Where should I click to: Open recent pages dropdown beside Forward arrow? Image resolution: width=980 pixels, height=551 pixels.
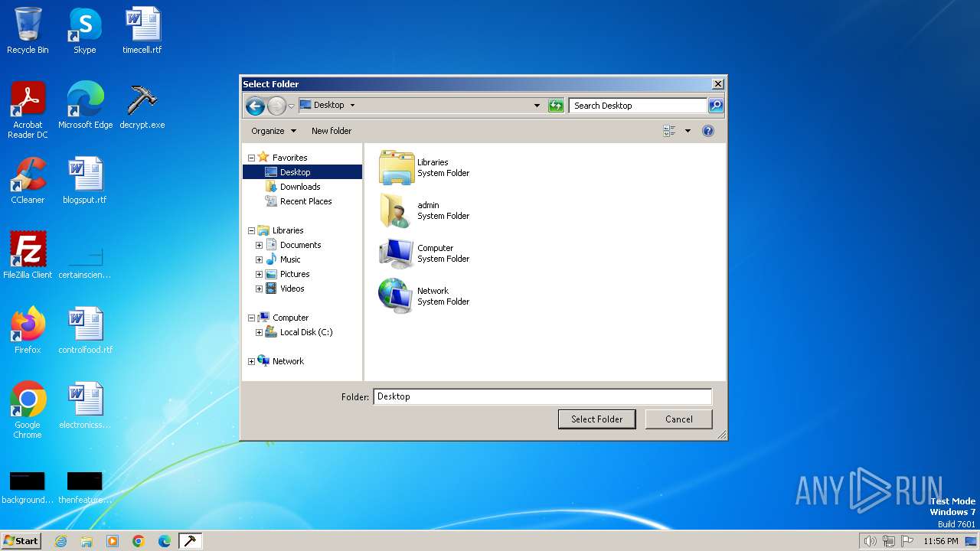291,106
